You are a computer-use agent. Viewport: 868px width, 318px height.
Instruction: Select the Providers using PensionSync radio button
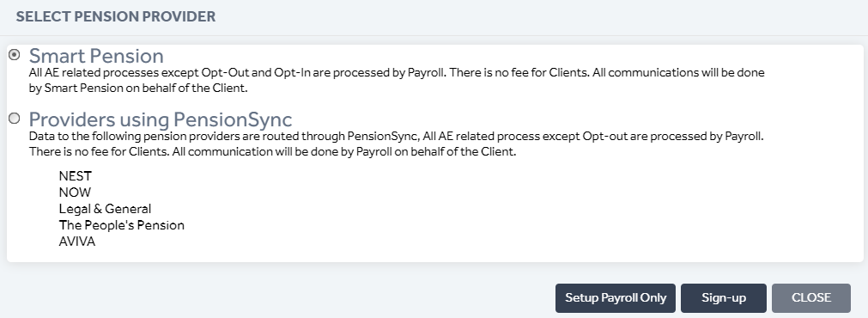(15, 118)
